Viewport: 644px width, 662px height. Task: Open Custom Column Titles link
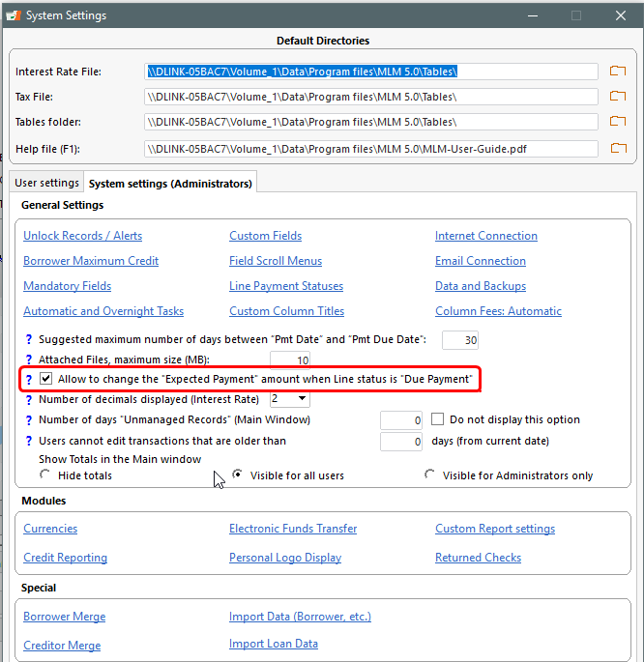coord(287,311)
